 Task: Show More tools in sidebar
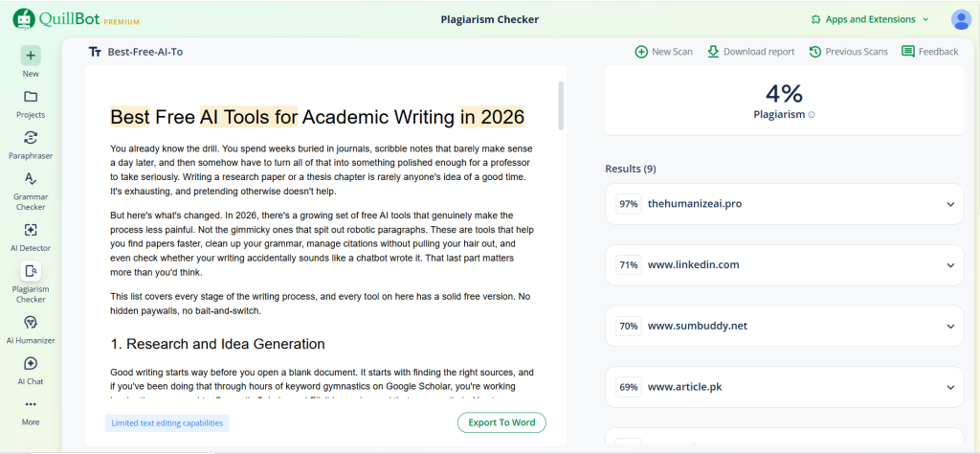pyautogui.click(x=31, y=404)
